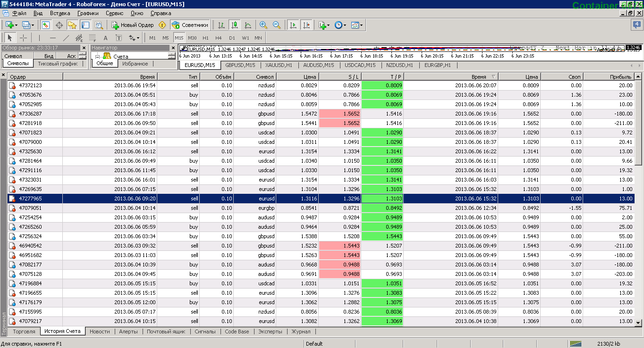Select the Cursor arrow tool

pos(10,38)
